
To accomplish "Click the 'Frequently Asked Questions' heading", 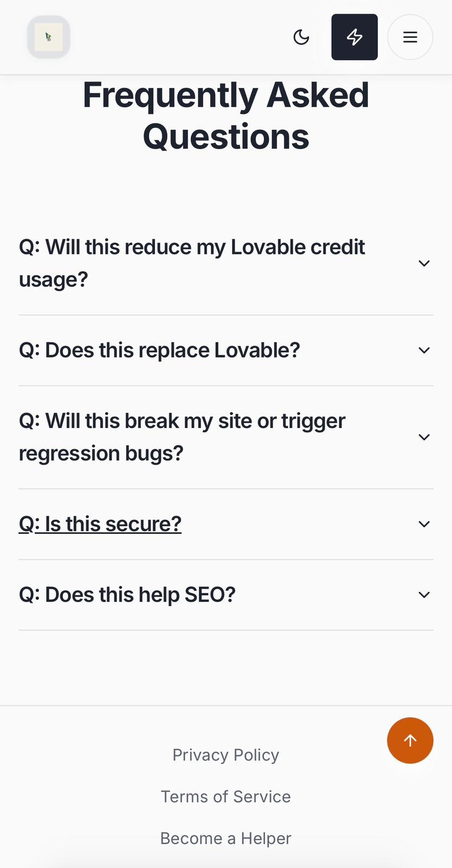I will click(x=225, y=116).
